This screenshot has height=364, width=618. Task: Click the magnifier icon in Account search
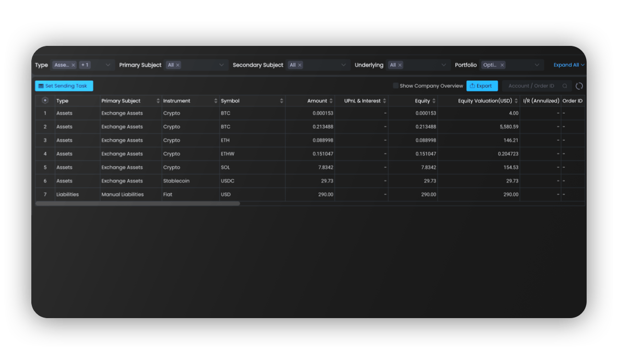pos(565,86)
